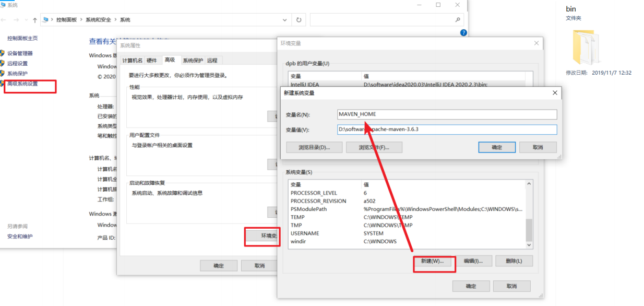Click 删除(L) system variable button

[x=514, y=261]
